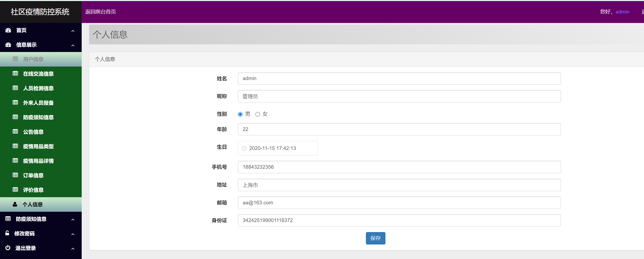Click the admin username link

pos(622,12)
